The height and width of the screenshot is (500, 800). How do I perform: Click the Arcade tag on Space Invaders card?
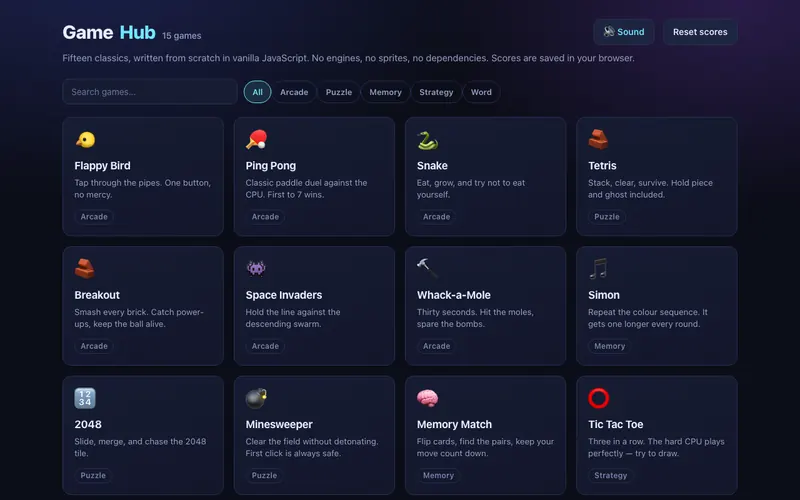coord(265,346)
